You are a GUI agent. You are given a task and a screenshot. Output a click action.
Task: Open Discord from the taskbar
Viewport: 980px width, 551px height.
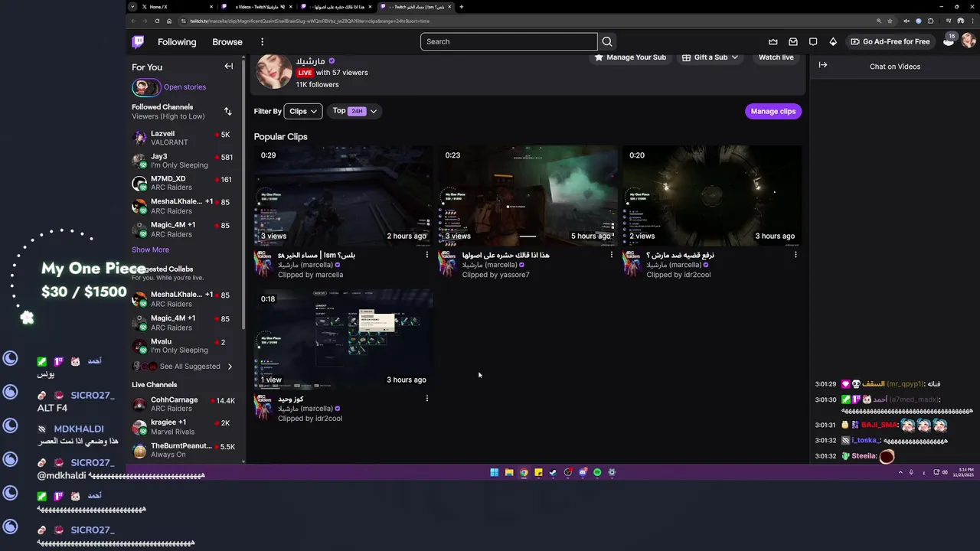coord(583,472)
